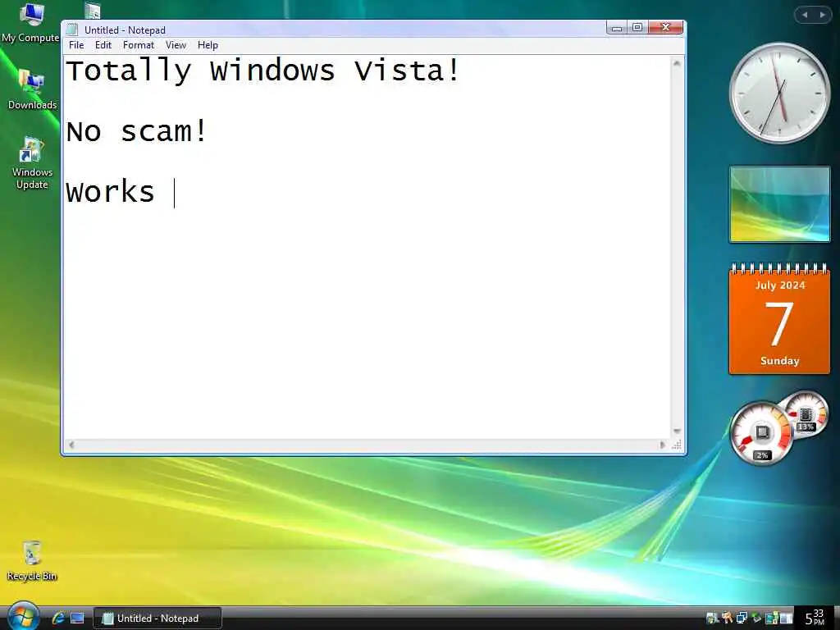Screen dimensions: 840x630
Task: Close the Notepad window
Action: click(x=666, y=27)
